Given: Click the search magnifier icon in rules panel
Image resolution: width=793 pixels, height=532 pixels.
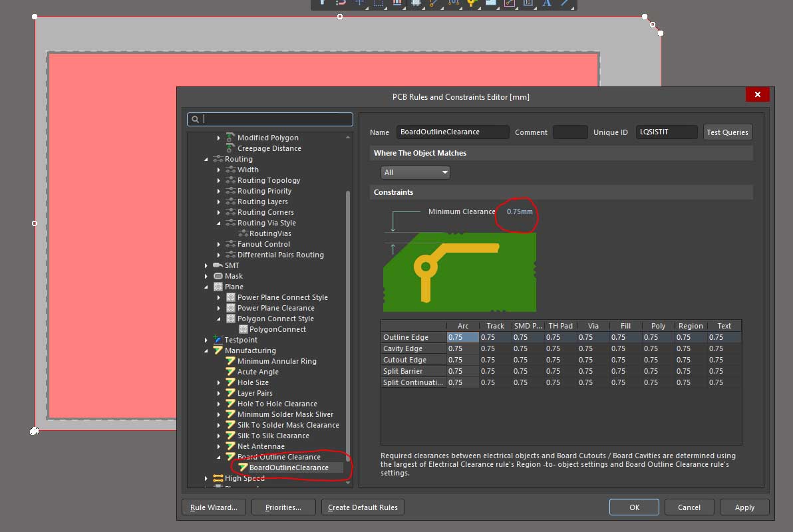Looking at the screenshot, I should tap(195, 120).
